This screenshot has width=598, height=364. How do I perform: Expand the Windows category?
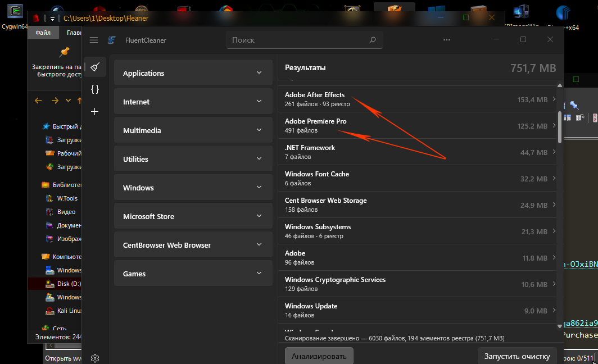(x=193, y=187)
